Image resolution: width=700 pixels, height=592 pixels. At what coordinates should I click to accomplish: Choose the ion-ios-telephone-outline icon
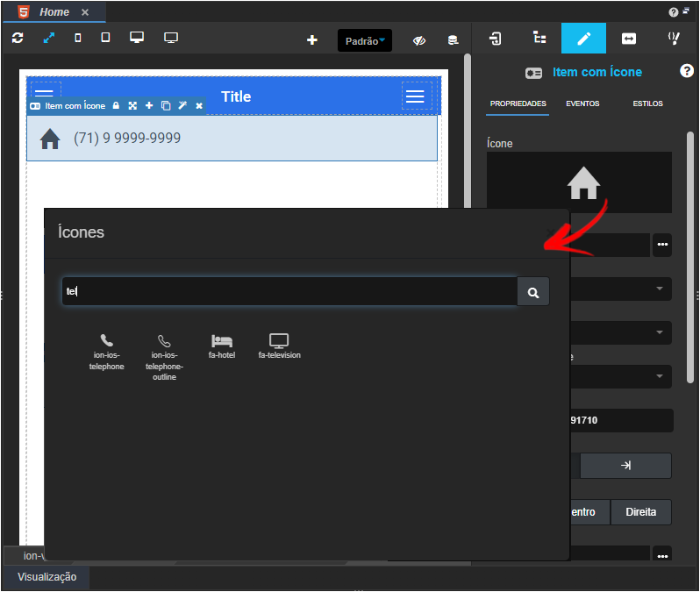pos(164,357)
